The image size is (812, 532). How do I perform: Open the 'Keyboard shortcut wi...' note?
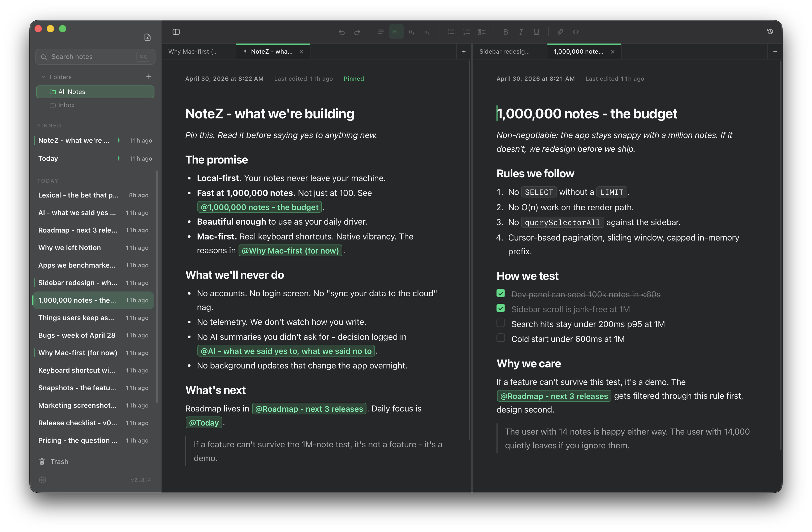(x=93, y=370)
